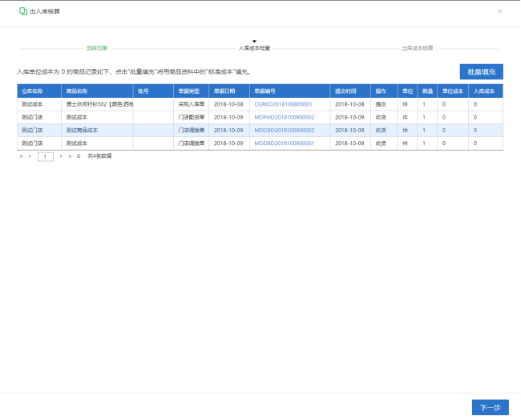Click unit cost 0 in CGRKD2018100800001 row

pos(453,104)
